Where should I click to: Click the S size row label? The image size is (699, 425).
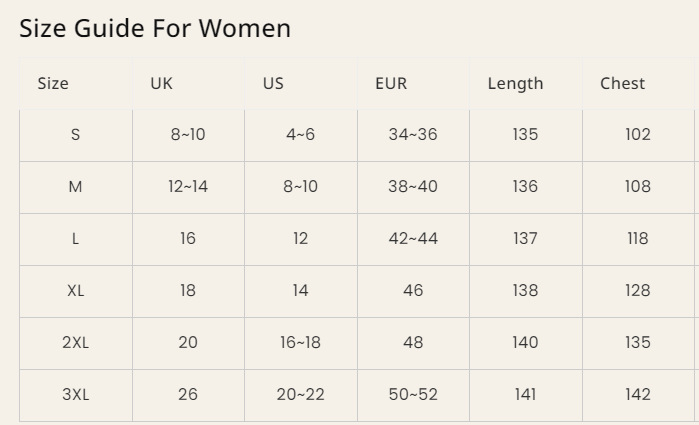coord(76,135)
